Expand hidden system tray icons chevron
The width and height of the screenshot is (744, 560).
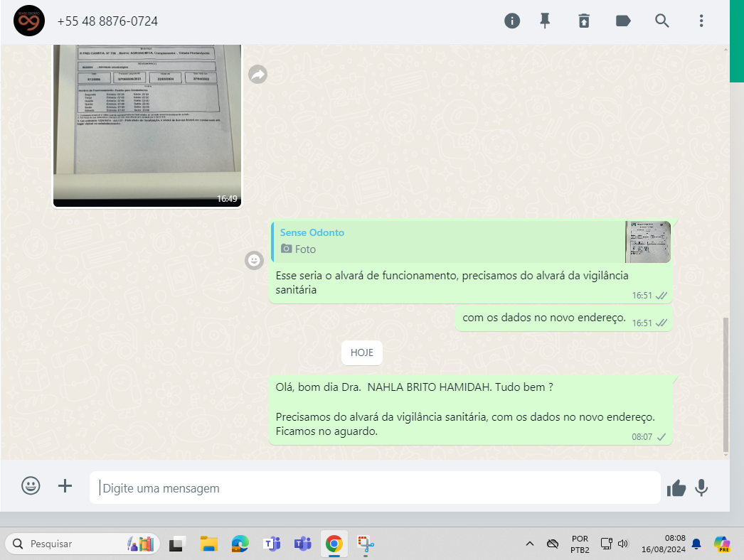pyautogui.click(x=529, y=544)
